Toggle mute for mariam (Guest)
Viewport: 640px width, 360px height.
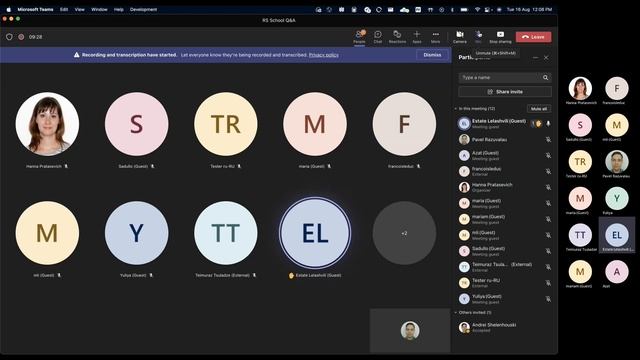(x=548, y=219)
